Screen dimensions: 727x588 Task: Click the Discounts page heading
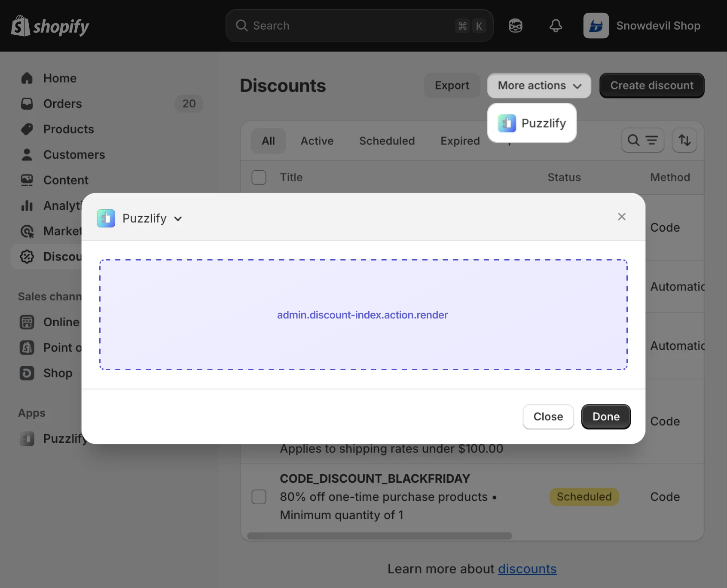click(283, 86)
